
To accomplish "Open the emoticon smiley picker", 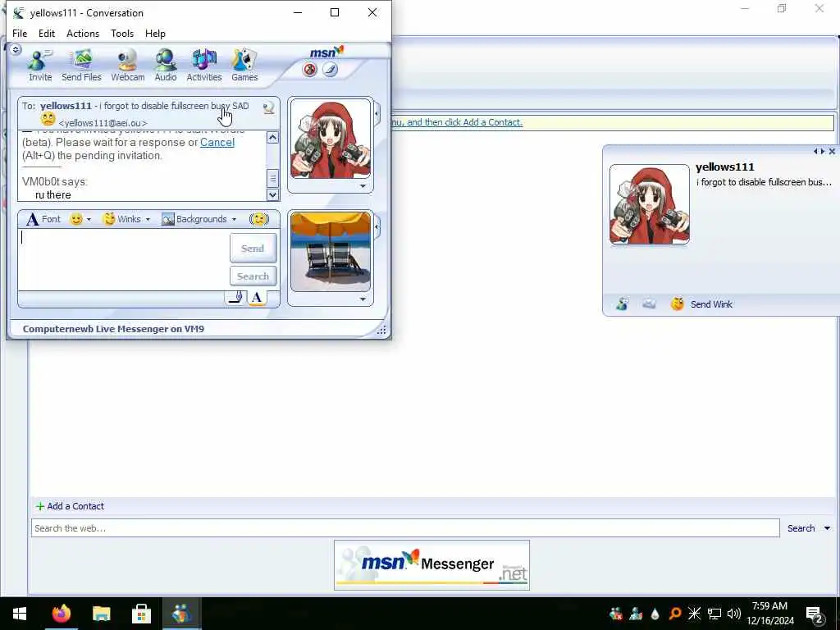I will click(80, 219).
